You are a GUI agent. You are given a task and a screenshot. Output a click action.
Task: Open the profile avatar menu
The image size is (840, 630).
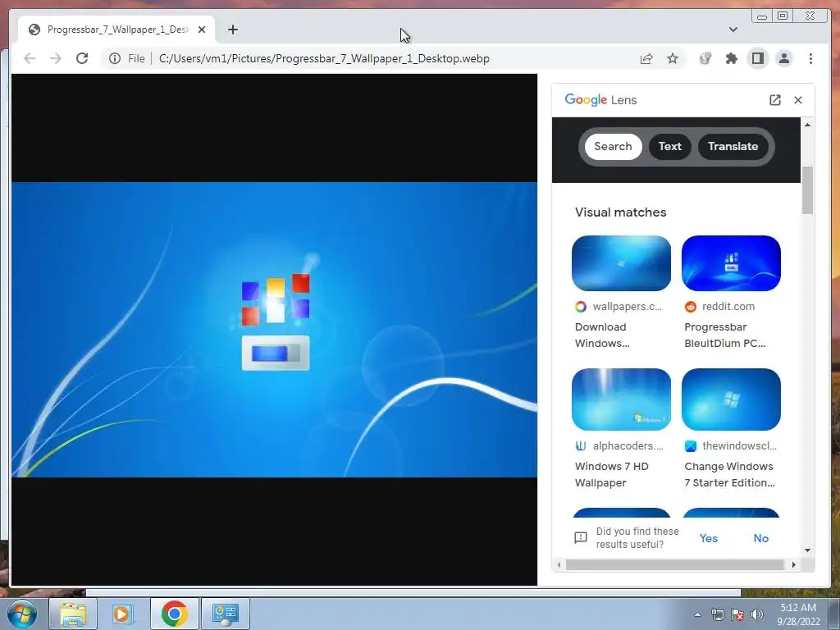[x=783, y=58]
